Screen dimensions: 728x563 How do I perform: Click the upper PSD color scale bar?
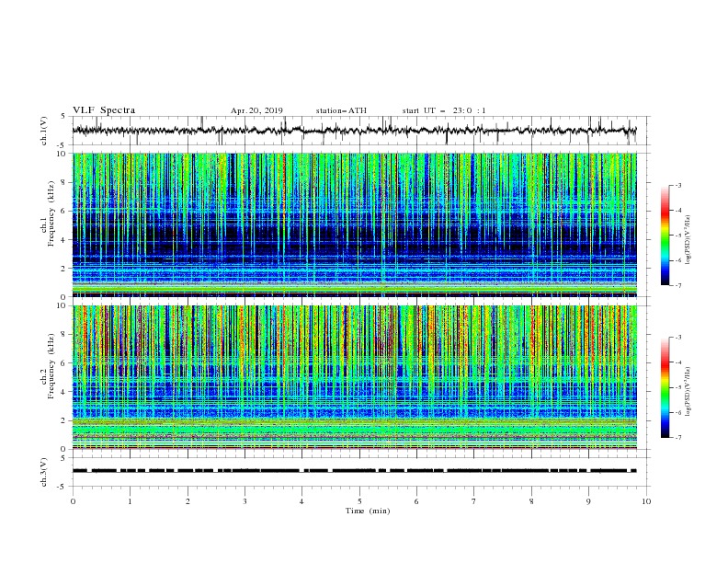pos(665,236)
